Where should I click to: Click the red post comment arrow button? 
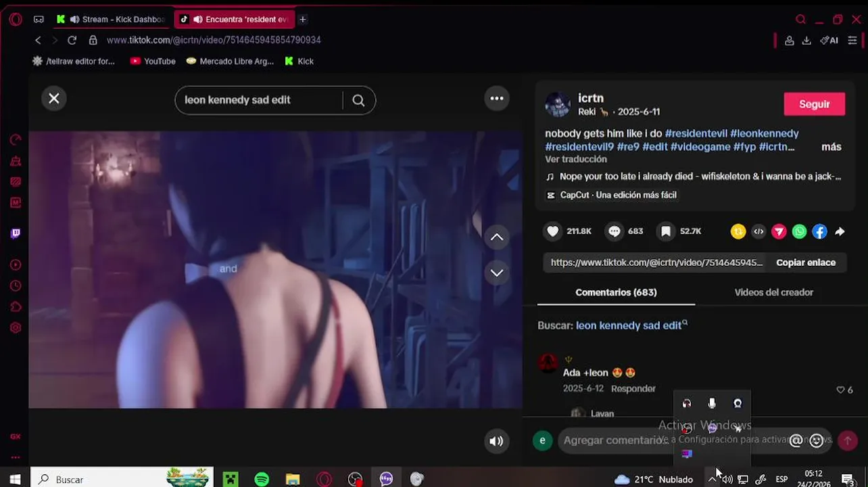click(x=848, y=441)
